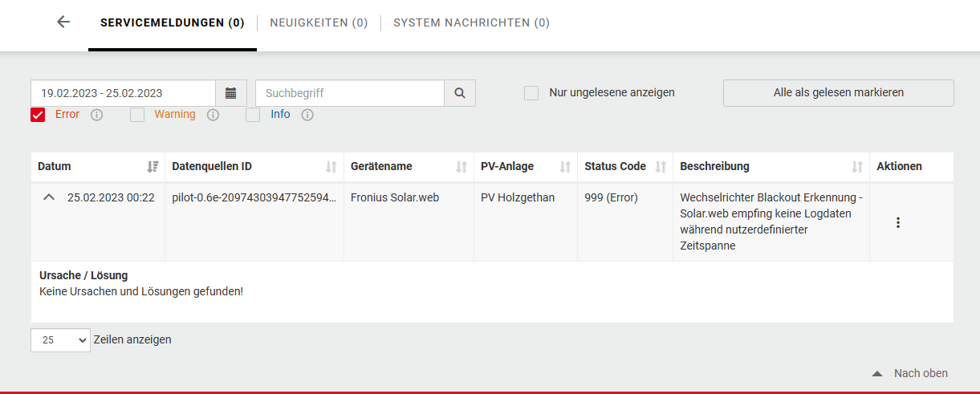
Task: Check Nur ungelesene anzeigen box
Action: 531,93
